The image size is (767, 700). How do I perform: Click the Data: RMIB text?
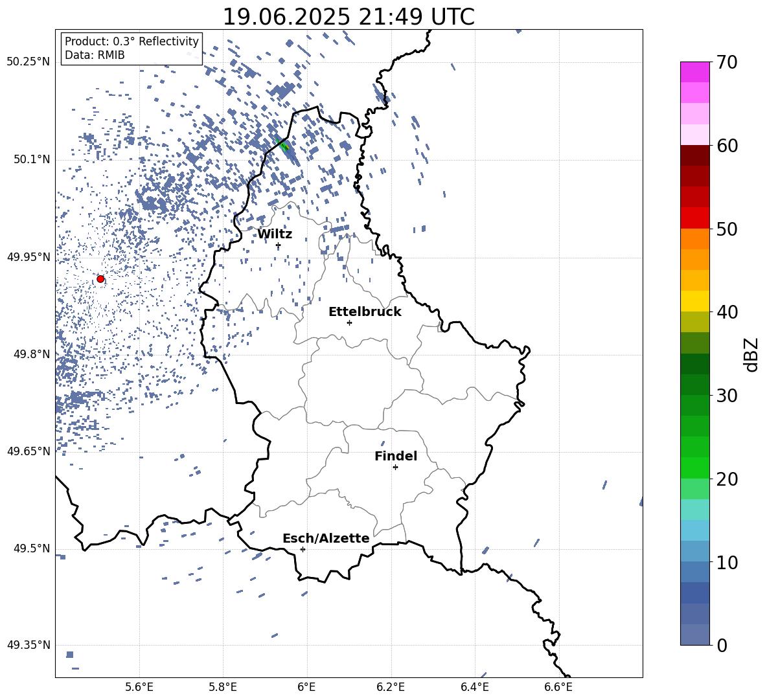(95, 55)
